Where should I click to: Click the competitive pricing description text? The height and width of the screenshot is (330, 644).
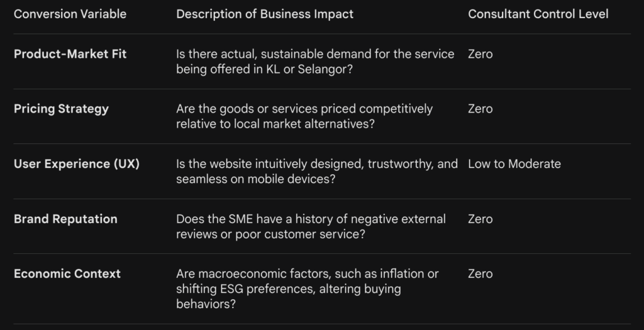(304, 109)
